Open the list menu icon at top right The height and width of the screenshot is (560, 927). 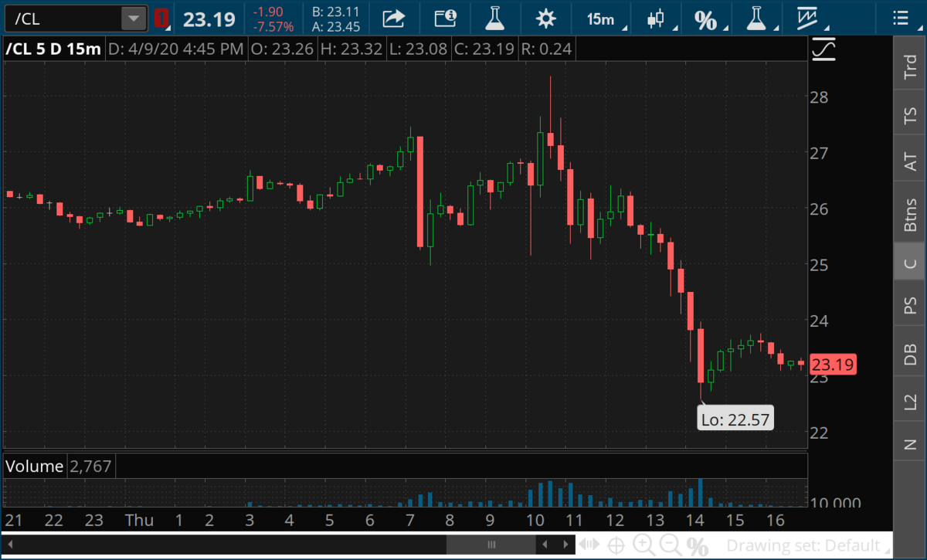tap(900, 19)
